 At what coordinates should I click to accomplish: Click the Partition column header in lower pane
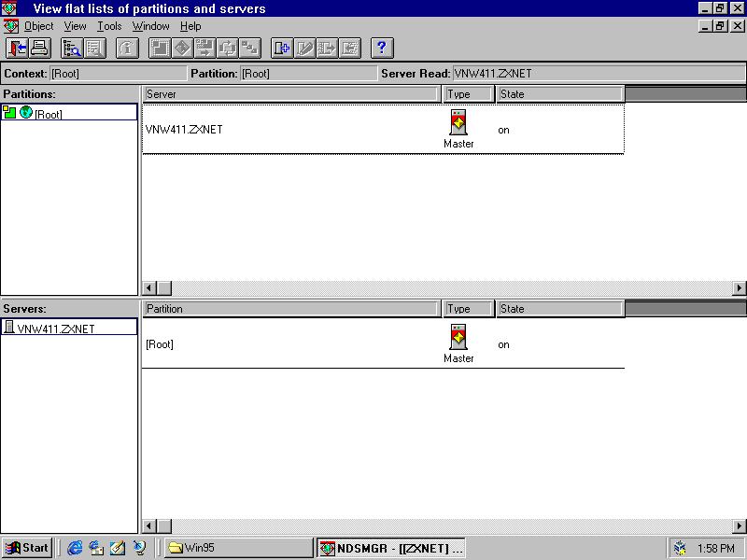[291, 309]
